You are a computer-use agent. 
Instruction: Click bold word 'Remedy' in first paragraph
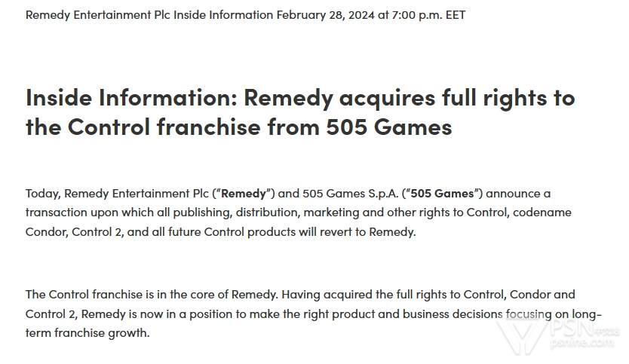[244, 194]
